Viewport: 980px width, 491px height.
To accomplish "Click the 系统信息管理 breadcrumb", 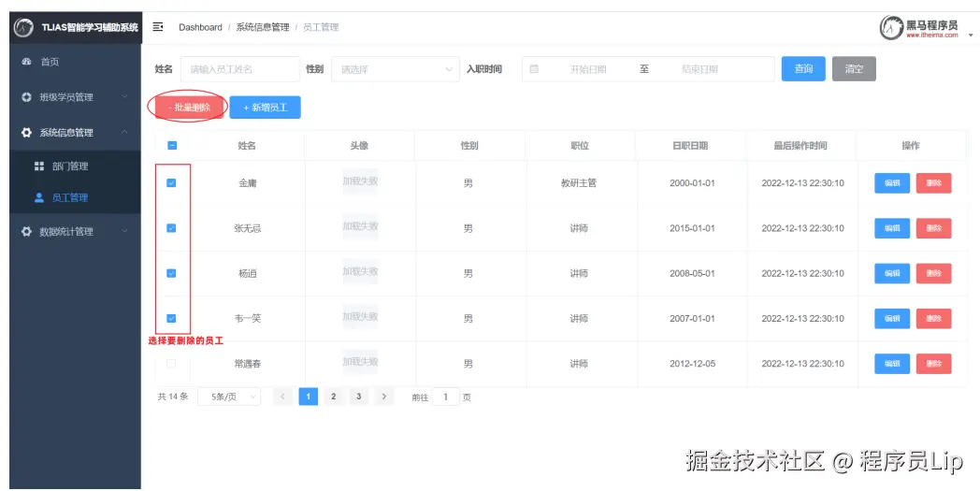I will [x=263, y=27].
